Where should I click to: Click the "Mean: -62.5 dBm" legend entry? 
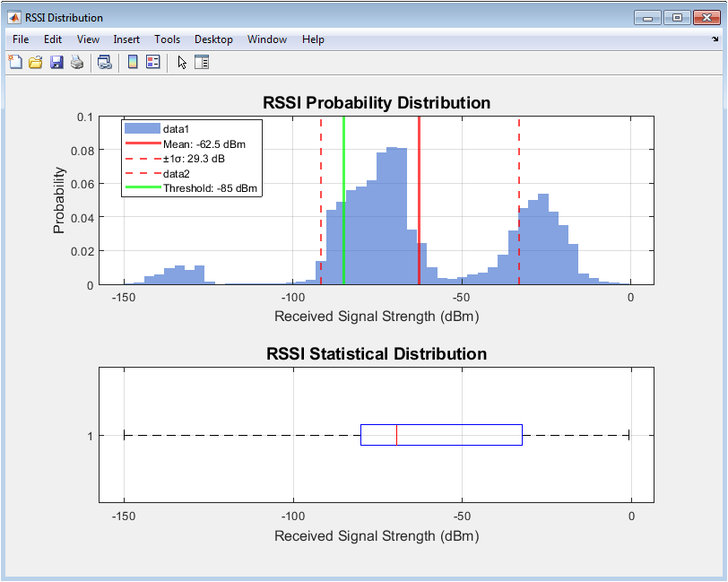click(x=204, y=143)
